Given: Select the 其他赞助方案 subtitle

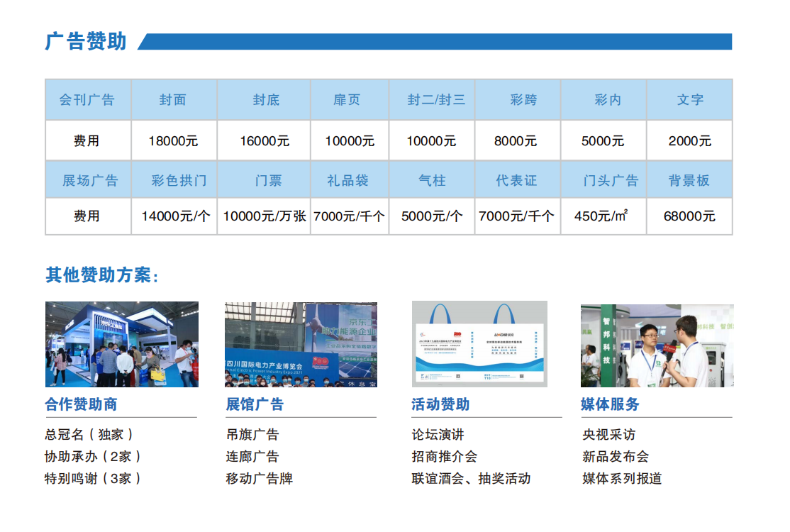Looking at the screenshot, I should click(102, 275).
